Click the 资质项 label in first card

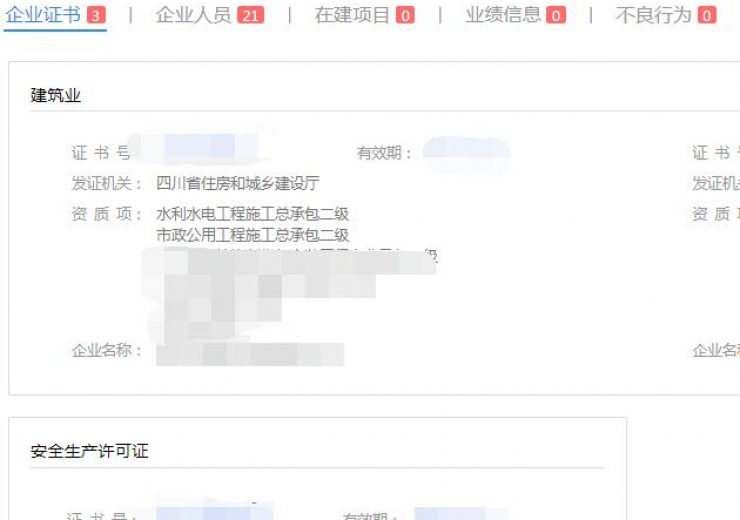click(x=107, y=214)
